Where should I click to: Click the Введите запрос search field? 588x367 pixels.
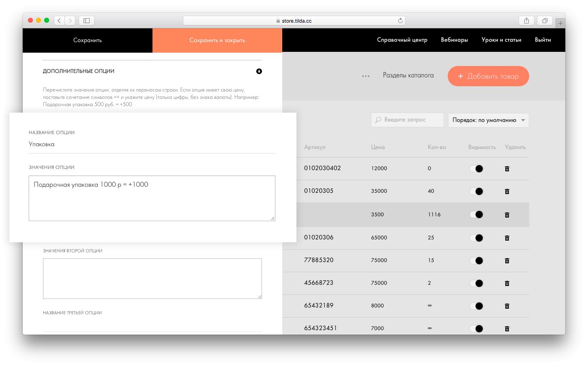tap(408, 120)
